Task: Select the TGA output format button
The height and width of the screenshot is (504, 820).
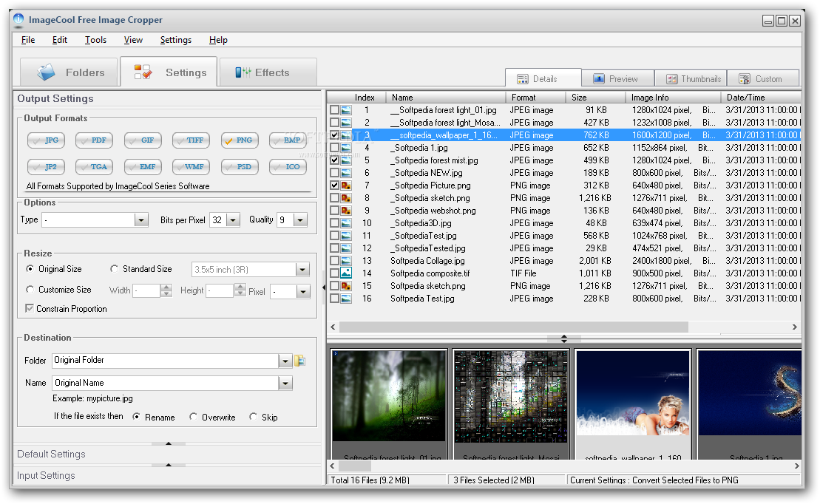Action: pyautogui.click(x=94, y=167)
